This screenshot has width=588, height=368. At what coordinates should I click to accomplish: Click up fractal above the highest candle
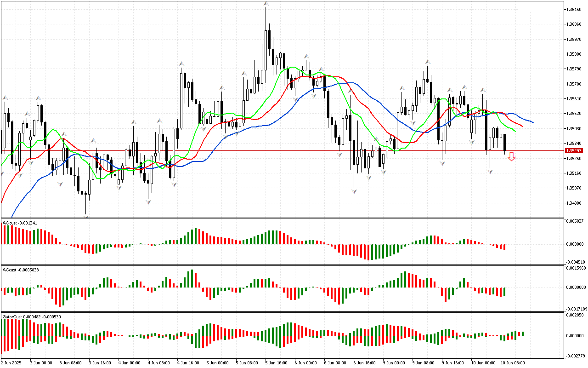coord(266,4)
